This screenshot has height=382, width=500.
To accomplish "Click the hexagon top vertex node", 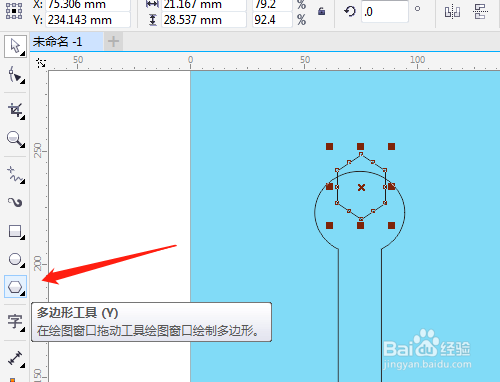I will pyautogui.click(x=361, y=154).
